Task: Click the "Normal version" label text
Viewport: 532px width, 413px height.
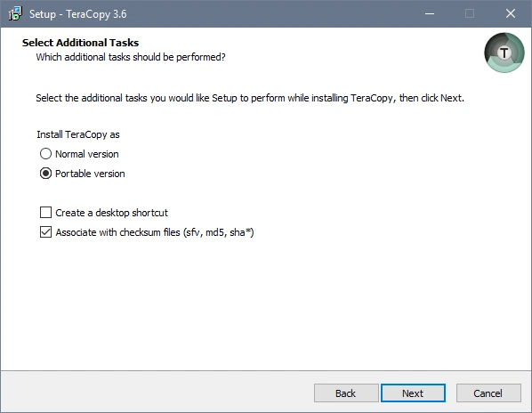Action: click(x=87, y=154)
